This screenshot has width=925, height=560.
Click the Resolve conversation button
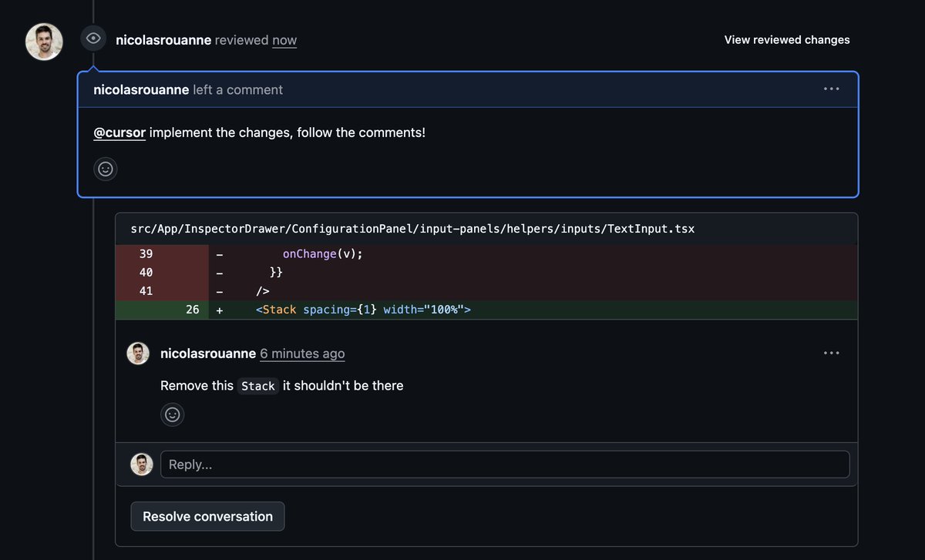pyautogui.click(x=207, y=516)
